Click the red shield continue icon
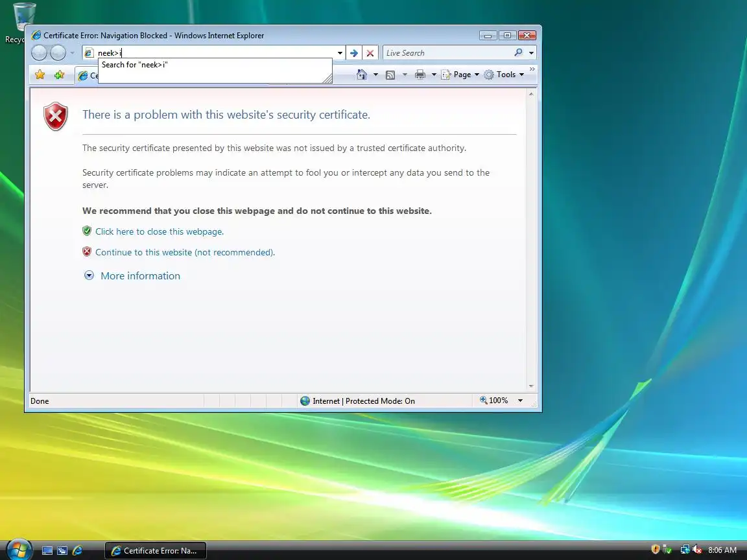The height and width of the screenshot is (560, 747). click(87, 251)
